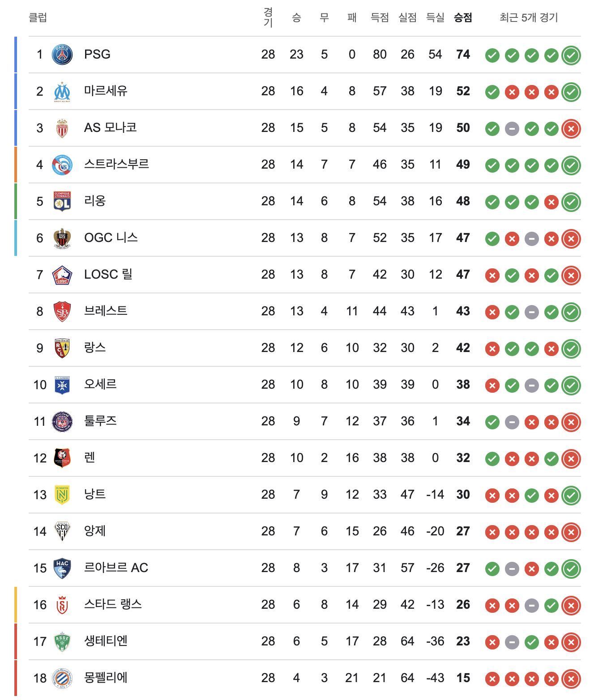Click the PSG club crest icon

pos(62,55)
